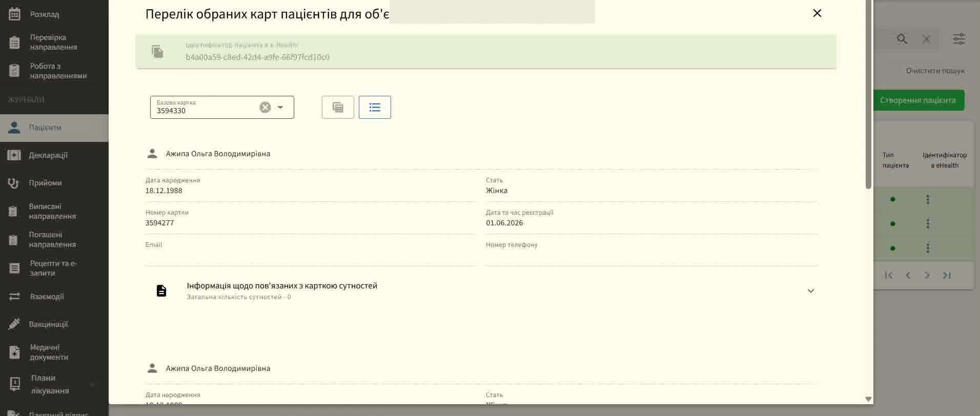
Task: Click the Рецепти та е-запити icon
Action: [14, 268]
